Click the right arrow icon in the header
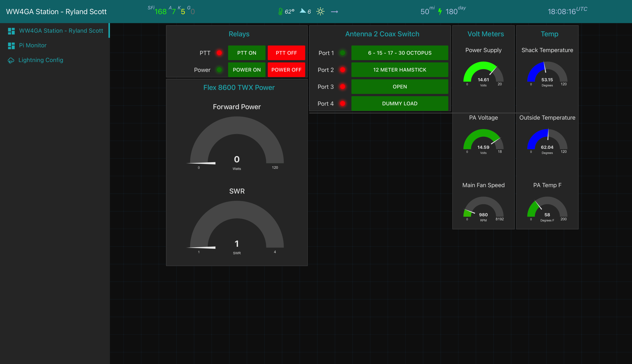Screen dimensions: 632x364 tap(334, 12)
